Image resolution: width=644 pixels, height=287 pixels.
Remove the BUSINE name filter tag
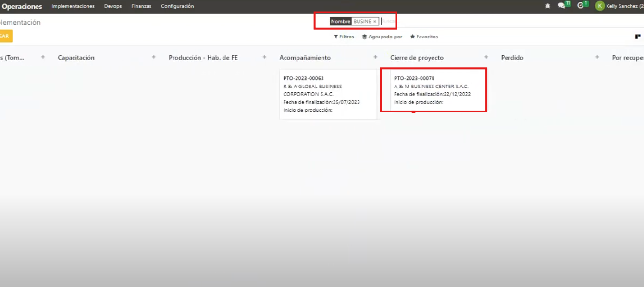click(x=375, y=22)
